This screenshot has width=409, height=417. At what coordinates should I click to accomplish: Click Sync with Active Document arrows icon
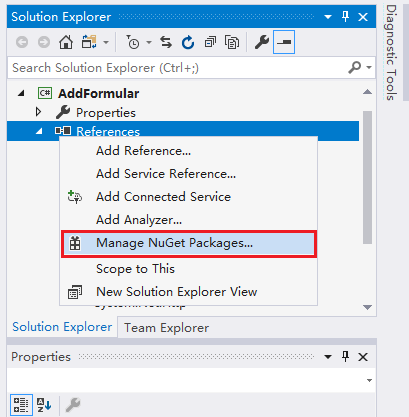(x=166, y=42)
